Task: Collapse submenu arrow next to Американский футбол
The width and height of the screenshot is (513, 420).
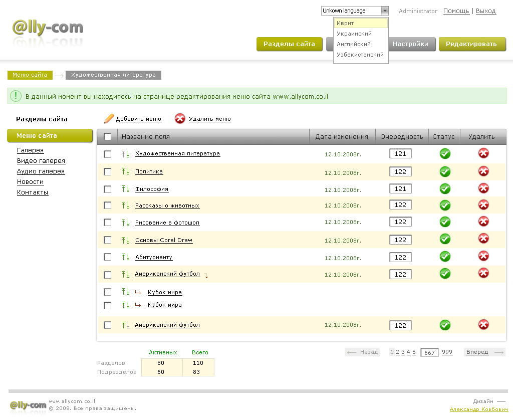Action: point(206,276)
